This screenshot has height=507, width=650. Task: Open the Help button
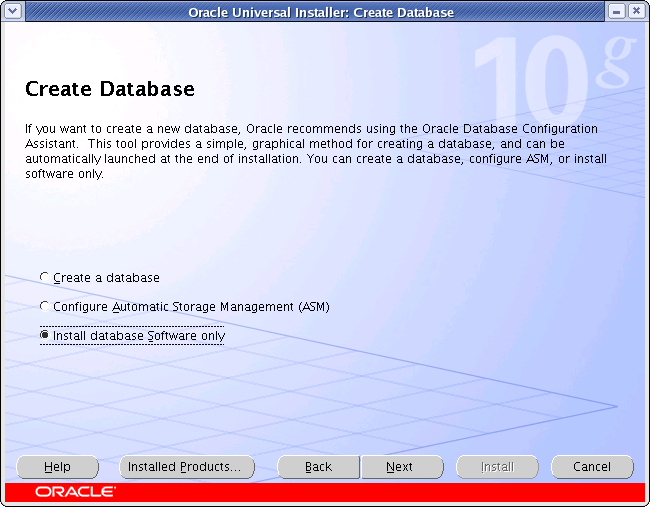58,467
